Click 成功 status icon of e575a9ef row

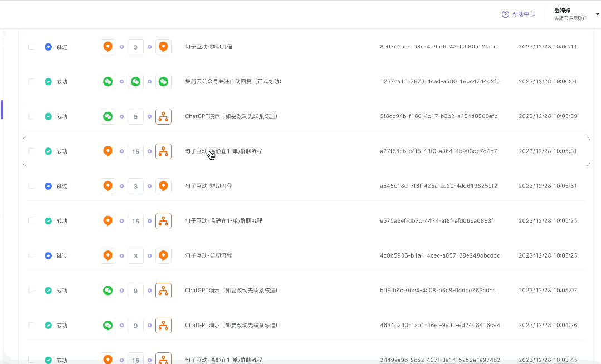[48, 221]
